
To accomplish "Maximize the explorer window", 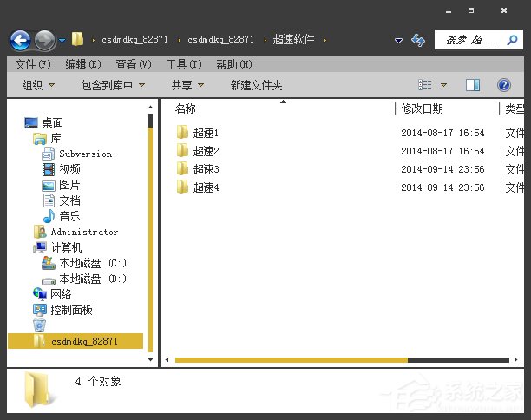I will coord(471,10).
